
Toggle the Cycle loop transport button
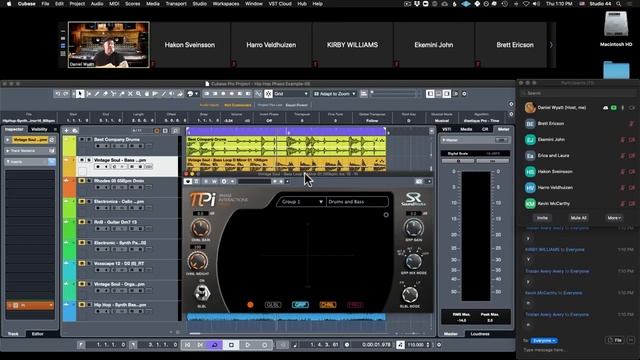215,345
